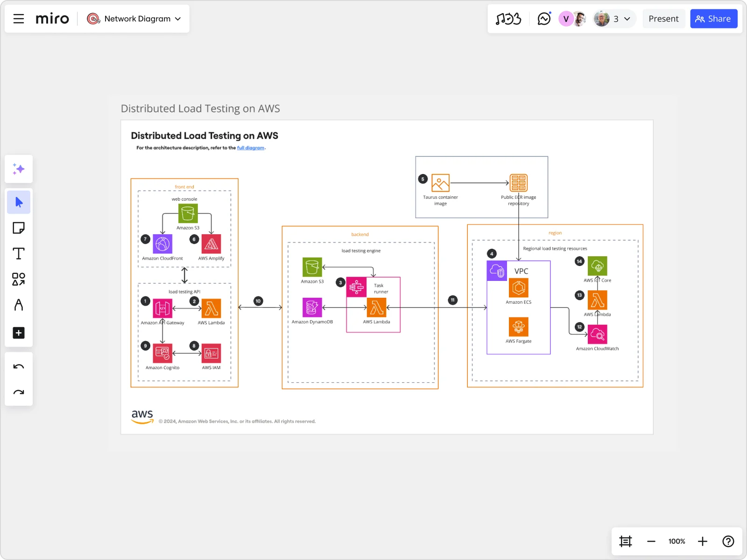
Task: Click the miro logo
Action: pyautogui.click(x=52, y=19)
